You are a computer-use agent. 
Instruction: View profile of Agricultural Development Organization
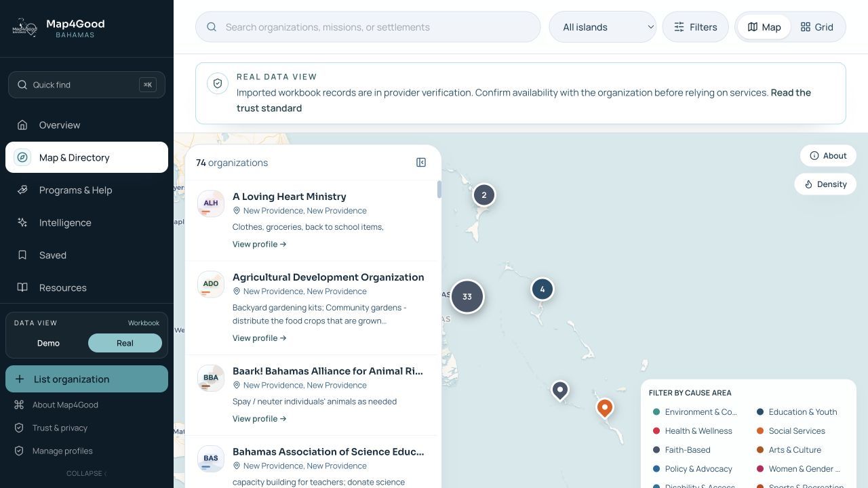point(260,338)
